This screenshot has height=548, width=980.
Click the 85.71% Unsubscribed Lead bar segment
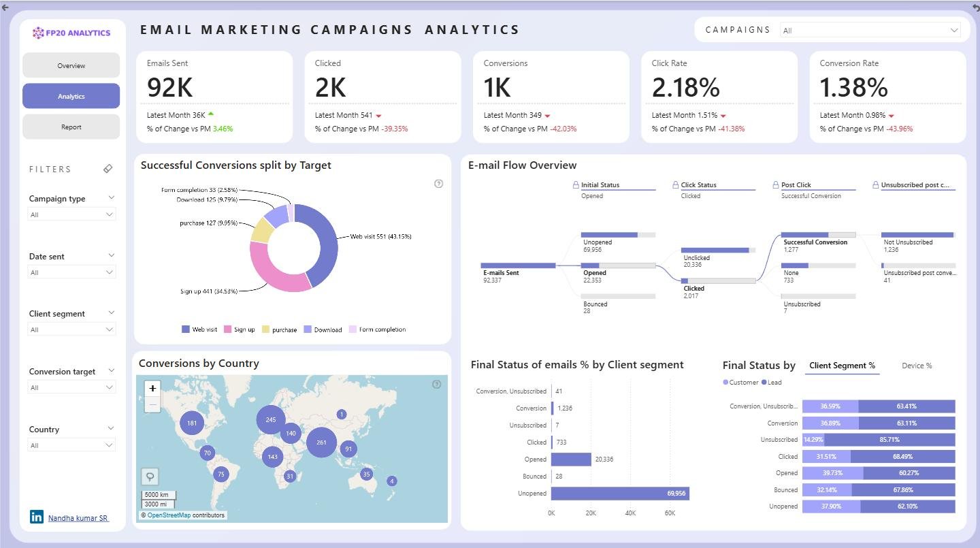pos(889,440)
